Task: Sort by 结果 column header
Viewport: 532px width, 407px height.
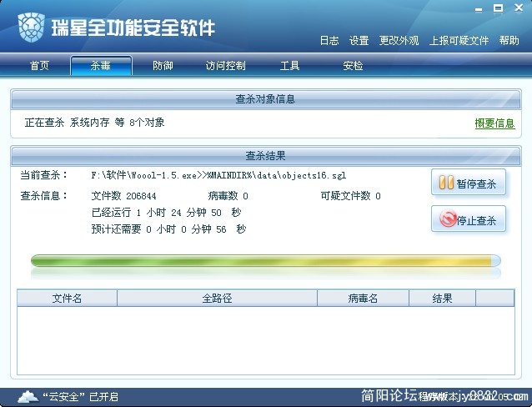Action: tap(443, 299)
